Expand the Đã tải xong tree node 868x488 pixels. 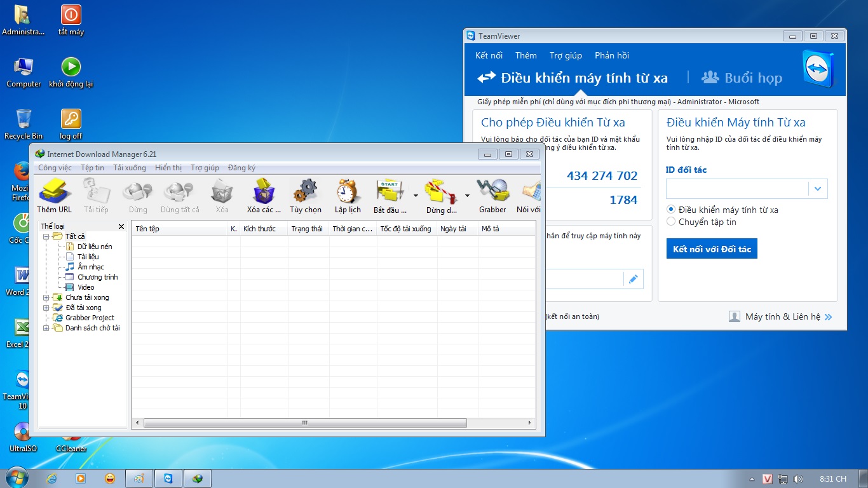[46, 308]
